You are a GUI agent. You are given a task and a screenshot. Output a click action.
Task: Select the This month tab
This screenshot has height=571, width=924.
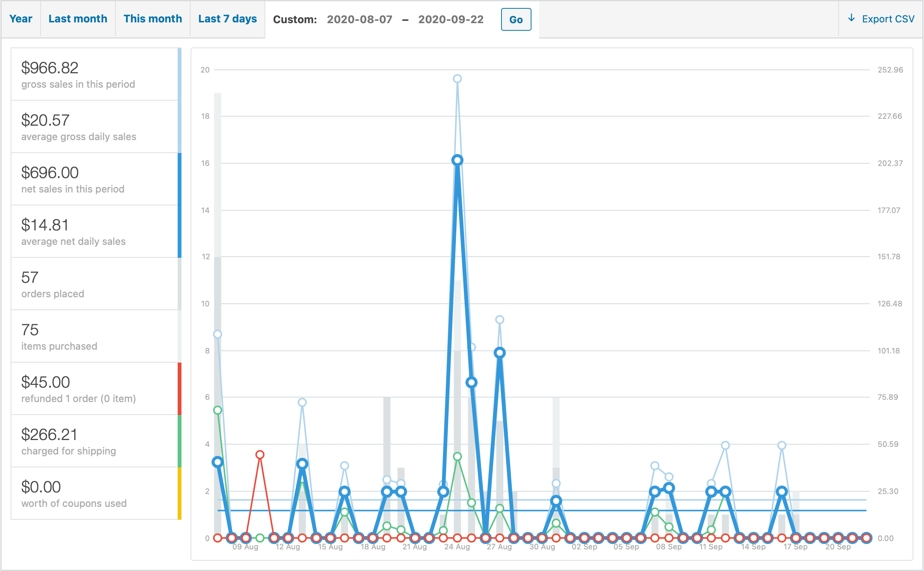coord(153,19)
